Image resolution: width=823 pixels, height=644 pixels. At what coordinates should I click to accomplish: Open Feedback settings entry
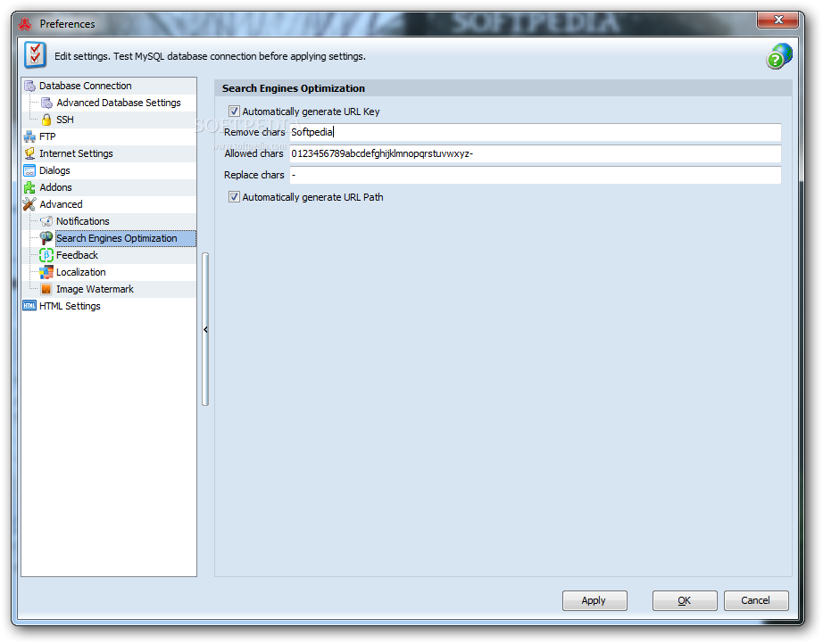coord(77,255)
